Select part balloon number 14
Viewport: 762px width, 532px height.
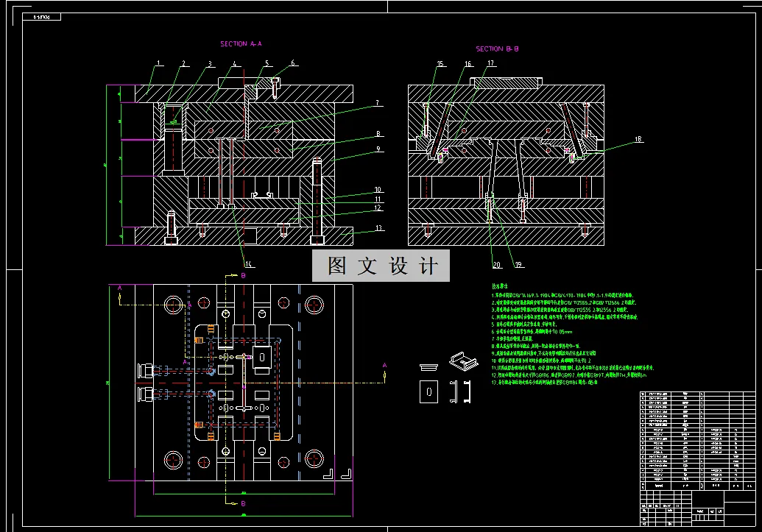248,264
